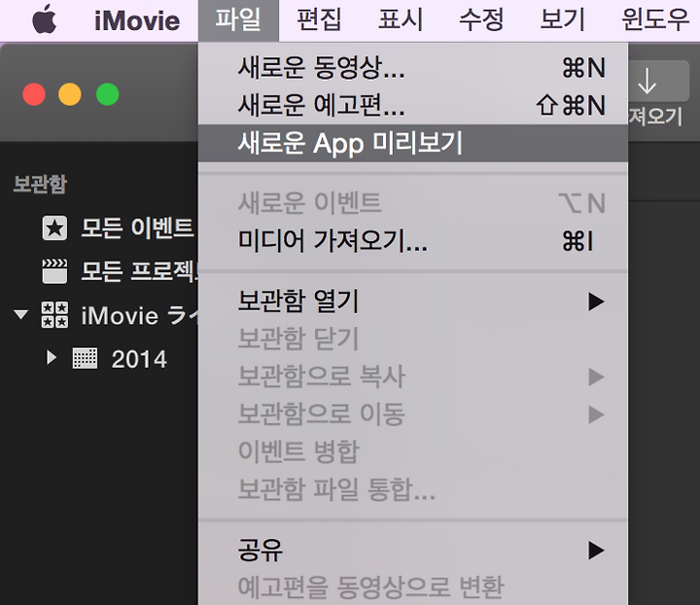This screenshot has height=605, width=700.
Task: Close the open 파일 menu
Action: coord(238,20)
